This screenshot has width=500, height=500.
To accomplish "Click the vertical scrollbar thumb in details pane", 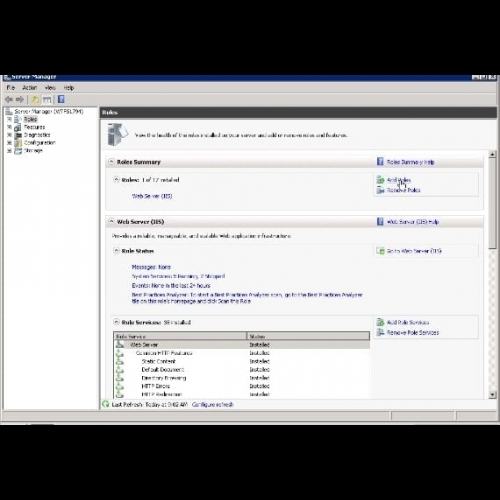I will tap(492, 203).
